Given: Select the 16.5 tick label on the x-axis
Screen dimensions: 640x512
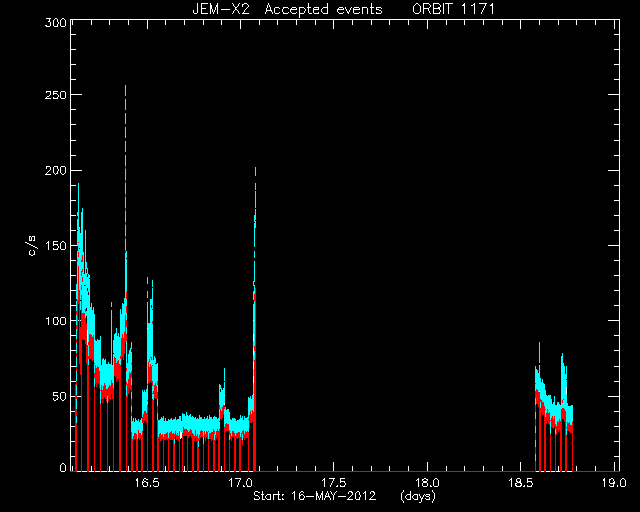Looking at the screenshot, I should (147, 483).
